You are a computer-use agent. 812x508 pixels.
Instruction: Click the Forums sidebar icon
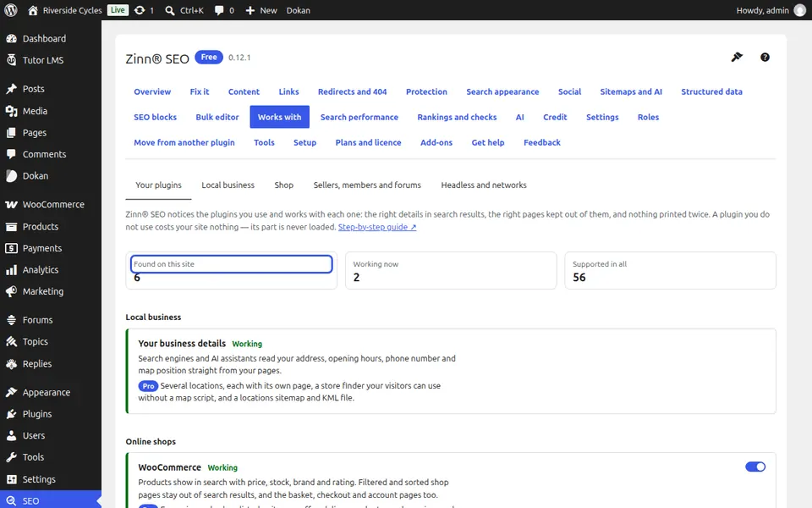coord(11,320)
